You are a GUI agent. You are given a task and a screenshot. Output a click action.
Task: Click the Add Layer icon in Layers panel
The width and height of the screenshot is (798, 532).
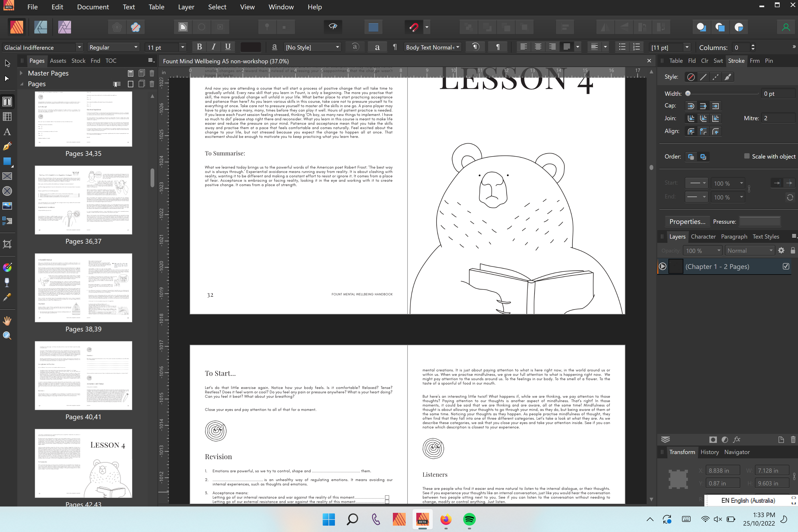click(x=781, y=440)
